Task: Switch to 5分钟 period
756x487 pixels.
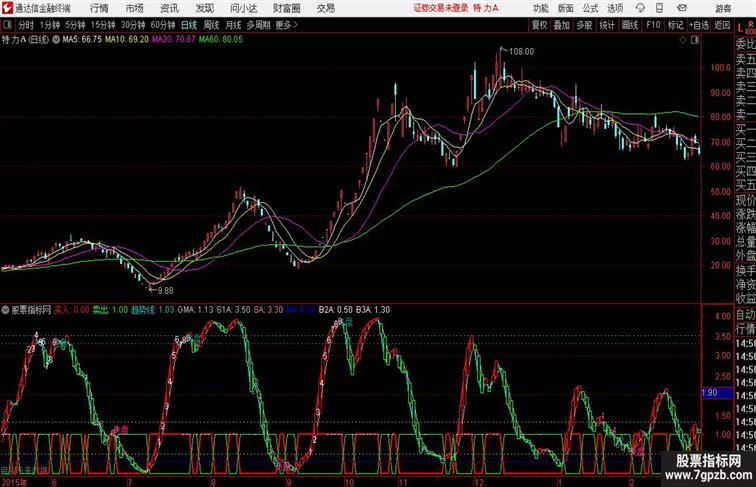Action: point(75,25)
